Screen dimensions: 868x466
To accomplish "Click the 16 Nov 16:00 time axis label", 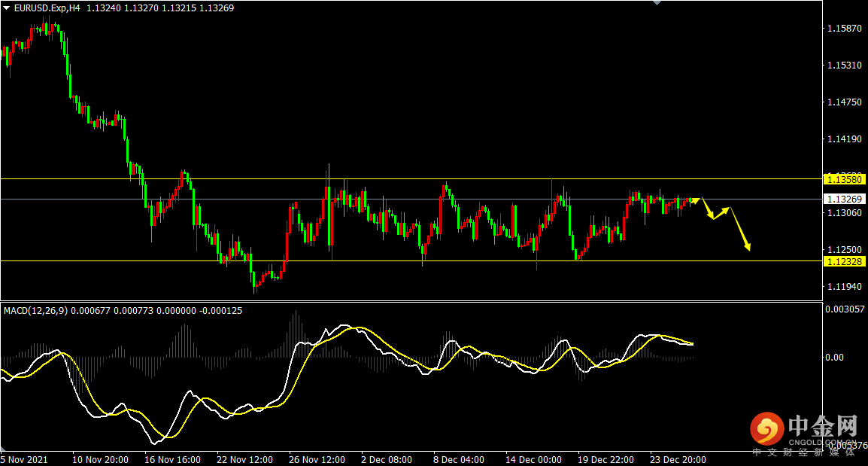I will [x=171, y=459].
